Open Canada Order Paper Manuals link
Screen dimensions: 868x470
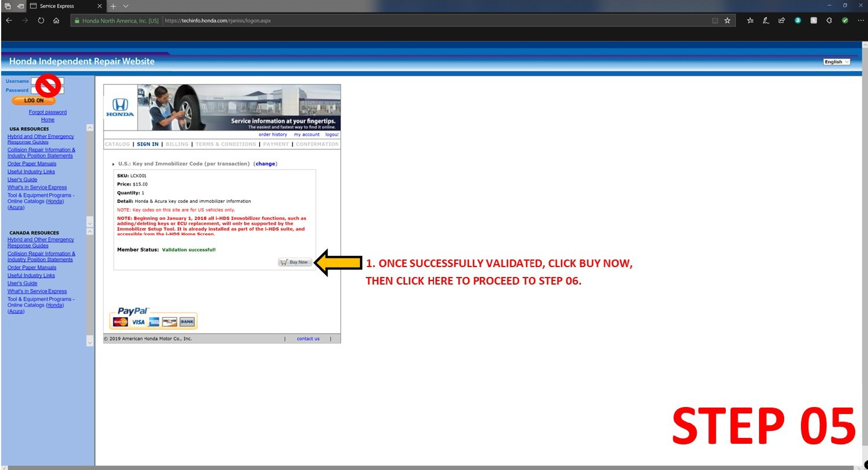click(32, 268)
